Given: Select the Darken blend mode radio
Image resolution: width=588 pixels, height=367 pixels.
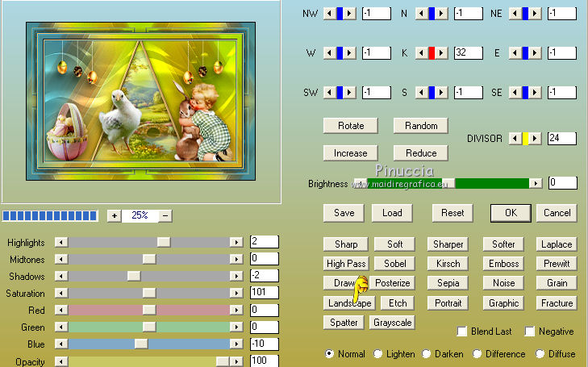Looking at the screenshot, I should click(x=427, y=353).
